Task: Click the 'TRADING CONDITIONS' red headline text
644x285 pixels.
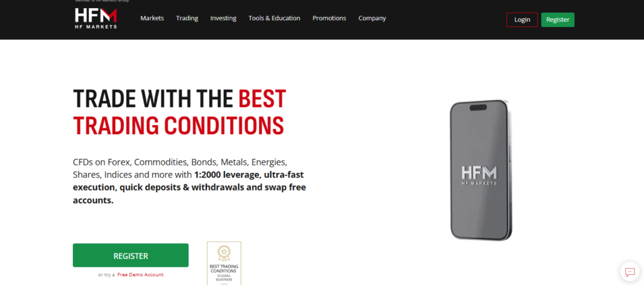Action: (x=179, y=125)
